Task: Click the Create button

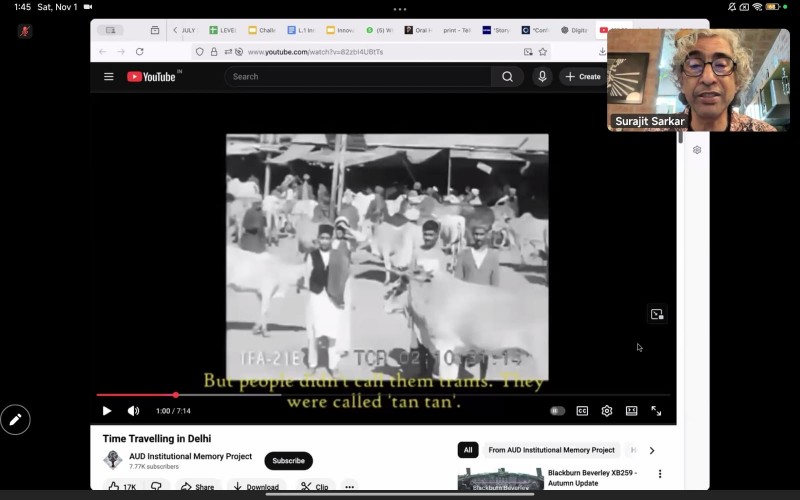Action: [x=582, y=77]
